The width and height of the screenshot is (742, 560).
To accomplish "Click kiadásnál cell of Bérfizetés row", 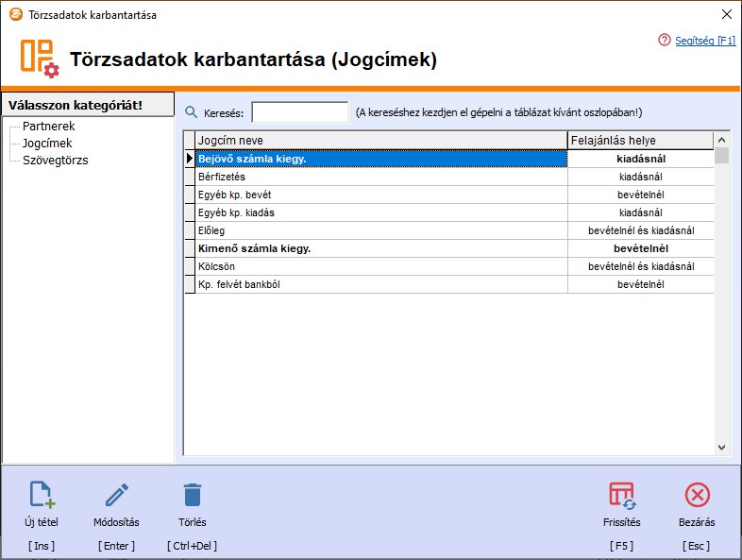I will tap(641, 177).
